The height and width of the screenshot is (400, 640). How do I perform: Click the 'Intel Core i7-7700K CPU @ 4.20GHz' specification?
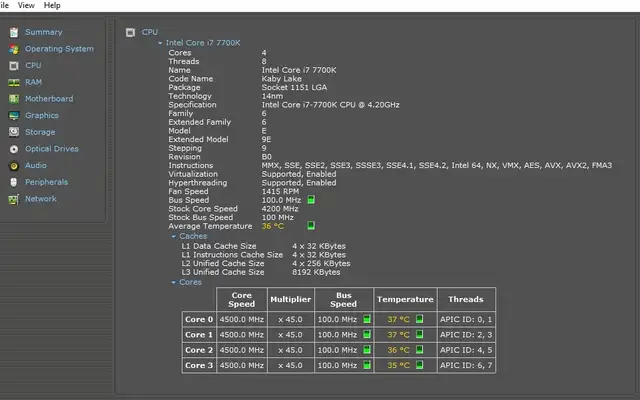331,105
